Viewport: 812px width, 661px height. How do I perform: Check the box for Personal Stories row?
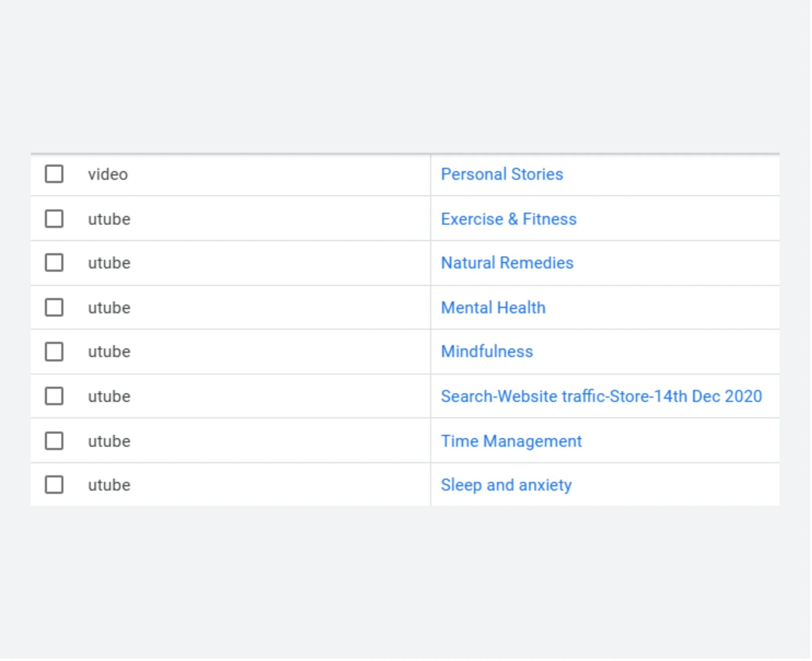(x=54, y=174)
